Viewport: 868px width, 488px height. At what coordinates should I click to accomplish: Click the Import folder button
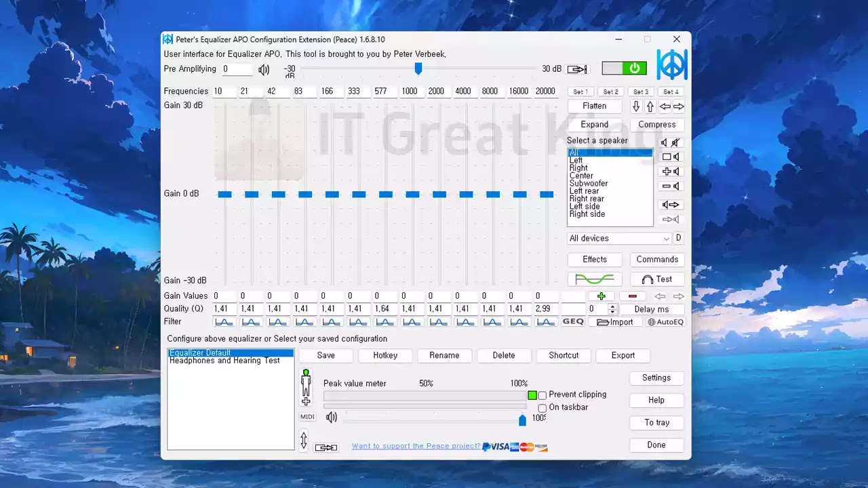(615, 322)
